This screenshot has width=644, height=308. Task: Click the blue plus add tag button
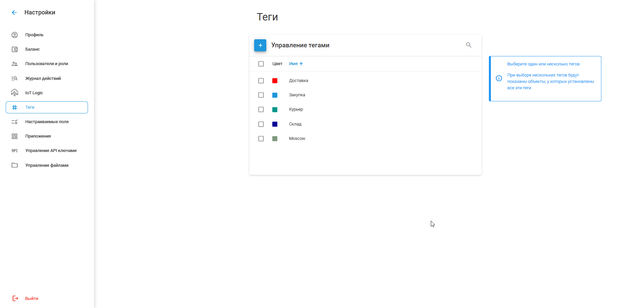260,45
